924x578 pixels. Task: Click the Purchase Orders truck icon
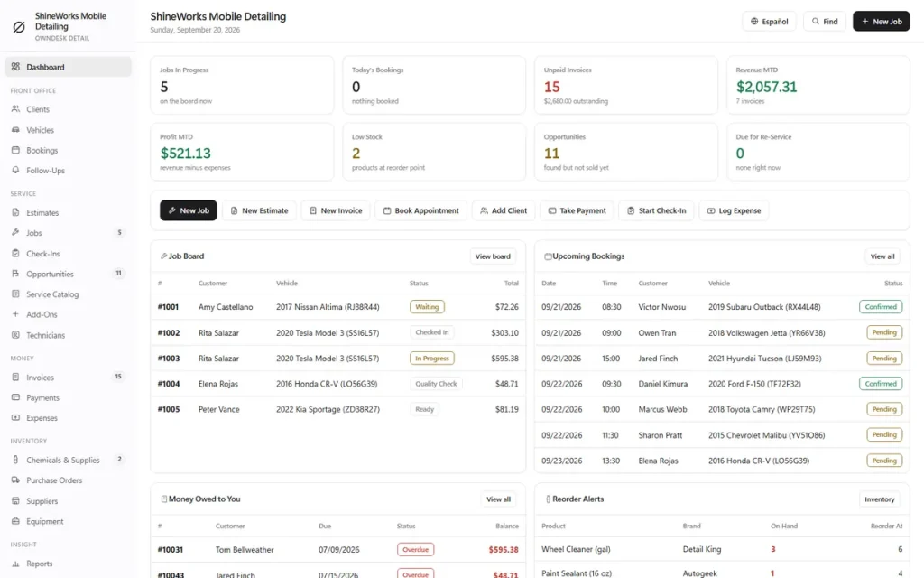pyautogui.click(x=16, y=480)
